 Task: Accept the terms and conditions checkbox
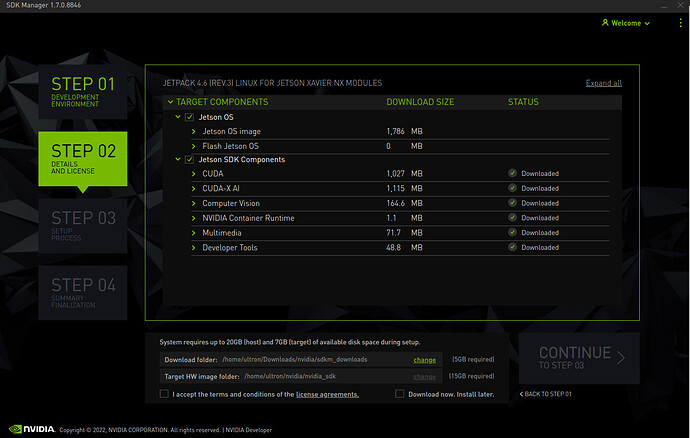164,394
